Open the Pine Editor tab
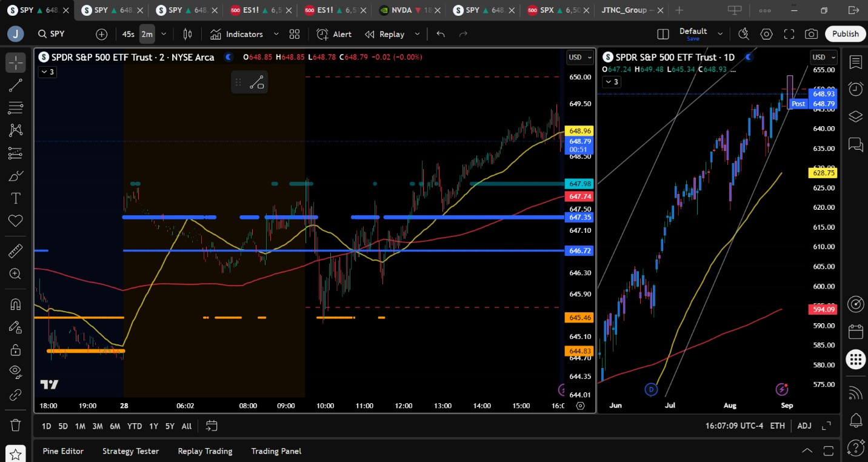Viewport: 868px width, 462px height. [x=63, y=451]
